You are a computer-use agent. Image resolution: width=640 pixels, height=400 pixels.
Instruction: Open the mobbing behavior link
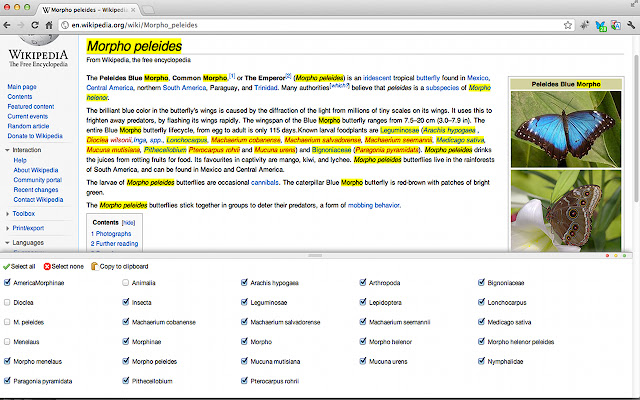coord(373,205)
